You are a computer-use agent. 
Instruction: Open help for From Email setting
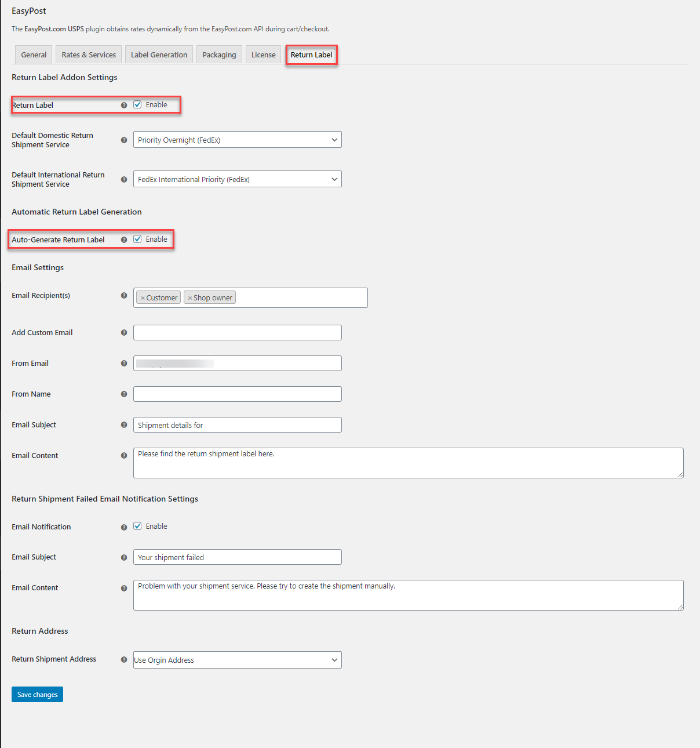pos(124,363)
